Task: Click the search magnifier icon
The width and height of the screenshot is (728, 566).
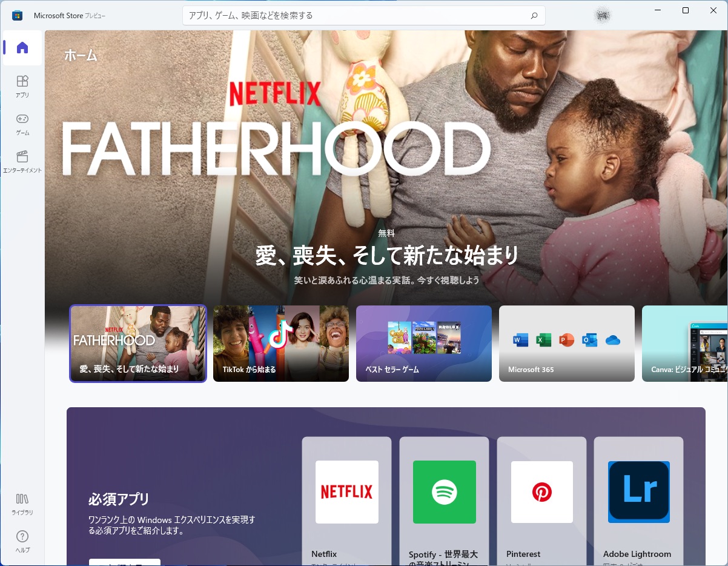Action: [534, 16]
